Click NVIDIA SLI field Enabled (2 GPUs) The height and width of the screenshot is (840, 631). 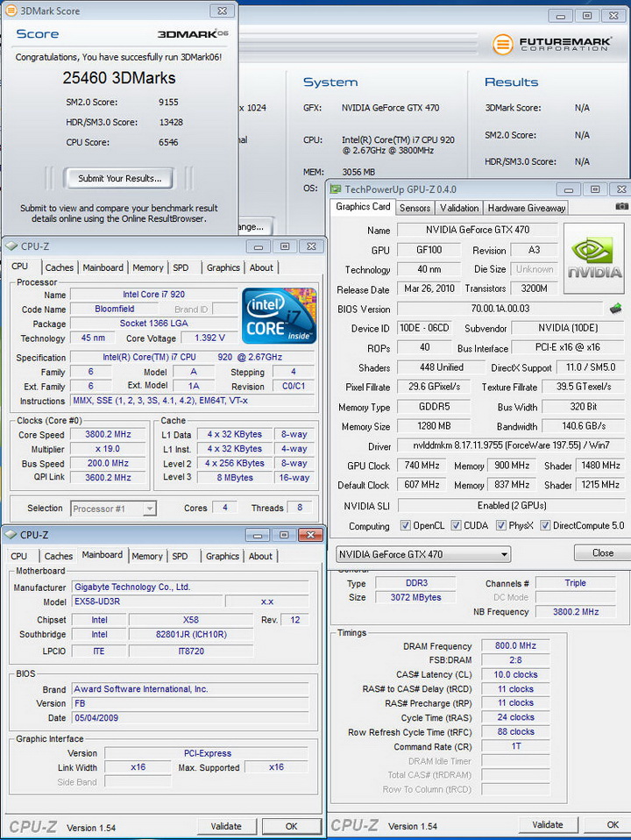tap(512, 506)
